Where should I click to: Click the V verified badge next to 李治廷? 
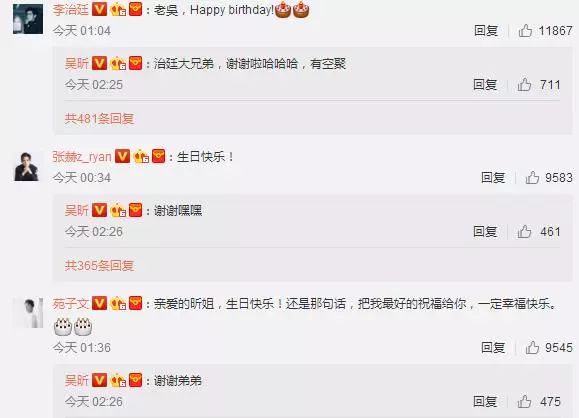pos(99,9)
